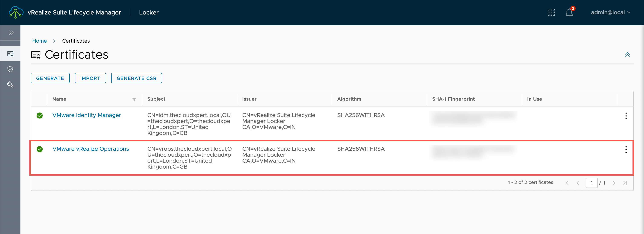
Task: Open VMware Identity Manager certificate link
Action: pos(86,115)
